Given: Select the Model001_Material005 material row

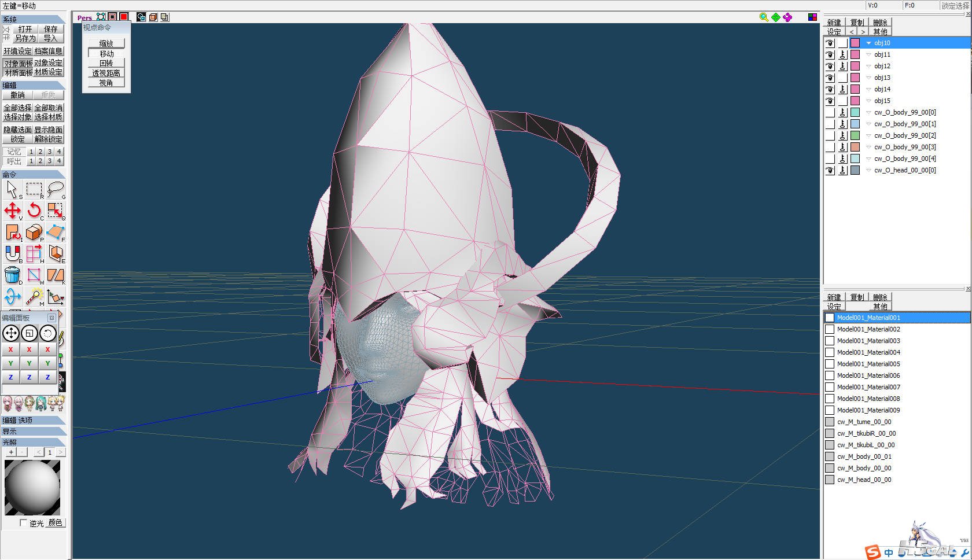Looking at the screenshot, I should [x=897, y=364].
